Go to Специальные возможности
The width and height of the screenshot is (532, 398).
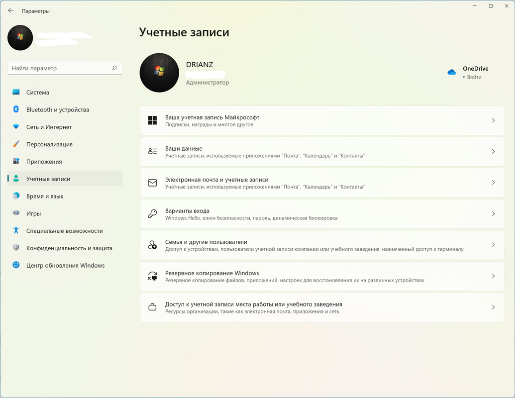tap(65, 231)
